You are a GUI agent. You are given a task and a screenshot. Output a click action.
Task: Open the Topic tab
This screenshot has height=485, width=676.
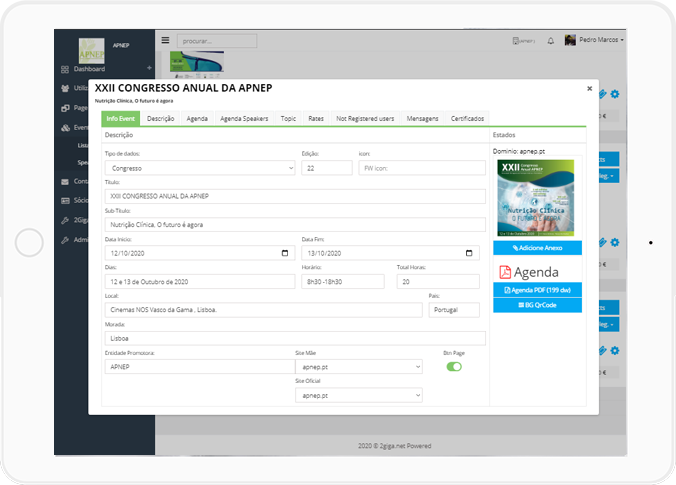pos(288,119)
